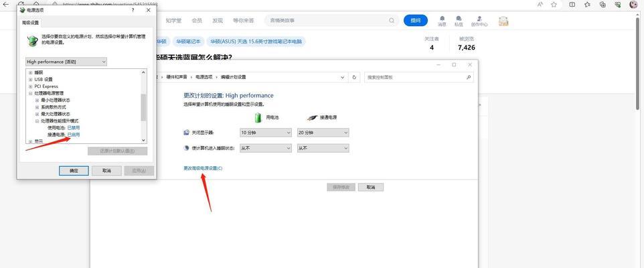Click settings tree scrollbar thumb

[x=143, y=107]
